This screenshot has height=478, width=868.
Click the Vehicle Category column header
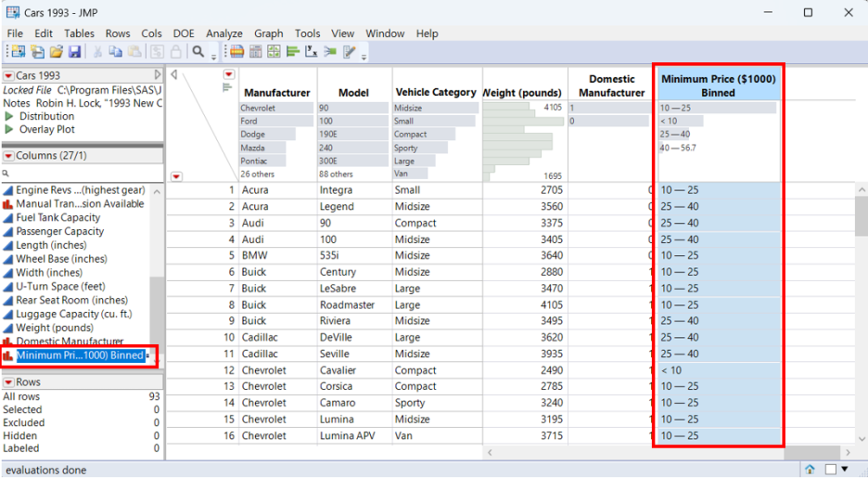[x=436, y=92]
